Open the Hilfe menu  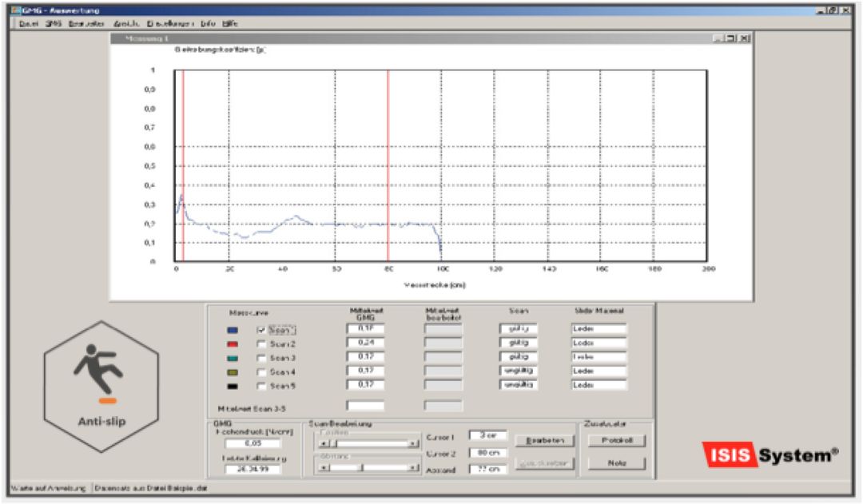point(229,24)
